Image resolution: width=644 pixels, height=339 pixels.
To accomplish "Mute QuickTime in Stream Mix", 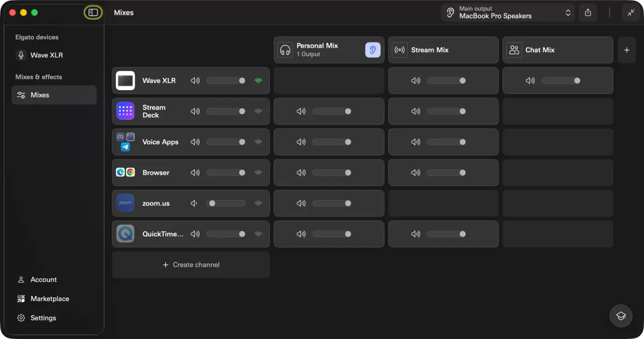I will pos(415,234).
